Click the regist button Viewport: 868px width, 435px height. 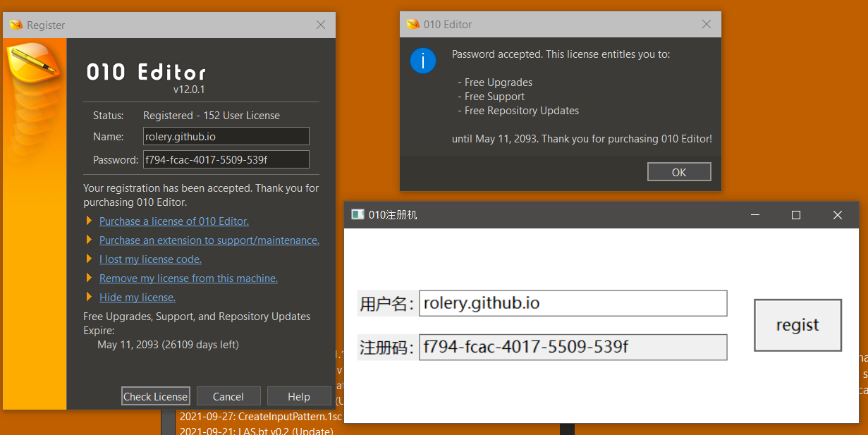(x=797, y=325)
